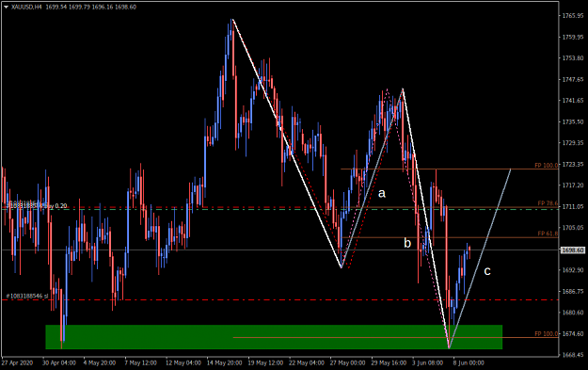Select the wave label "a"
Image resolution: width=588 pixels, height=370 pixels.
tap(381, 193)
